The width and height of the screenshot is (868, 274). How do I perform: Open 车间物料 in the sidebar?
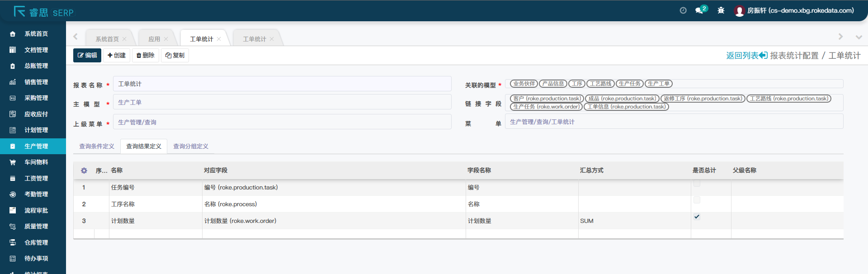point(36,162)
